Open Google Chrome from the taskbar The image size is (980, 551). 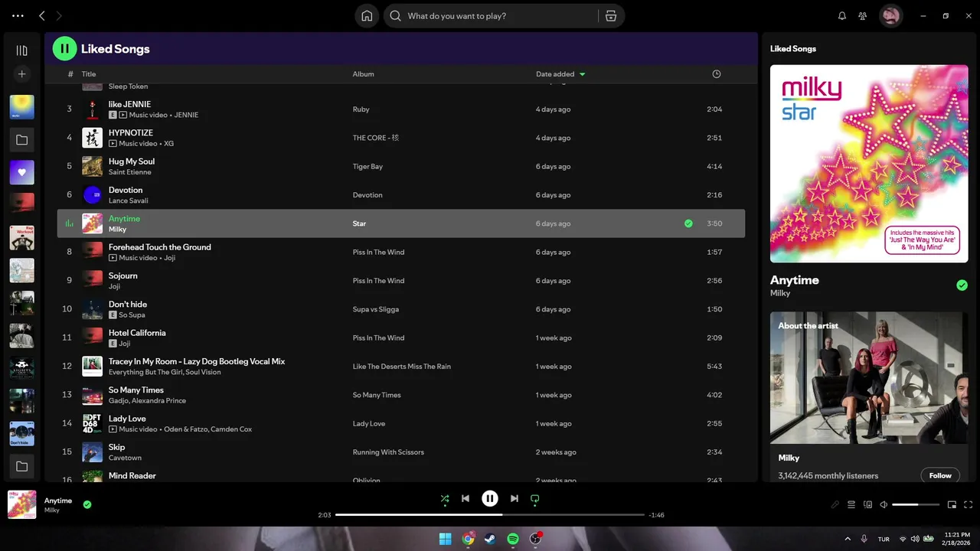(x=468, y=539)
